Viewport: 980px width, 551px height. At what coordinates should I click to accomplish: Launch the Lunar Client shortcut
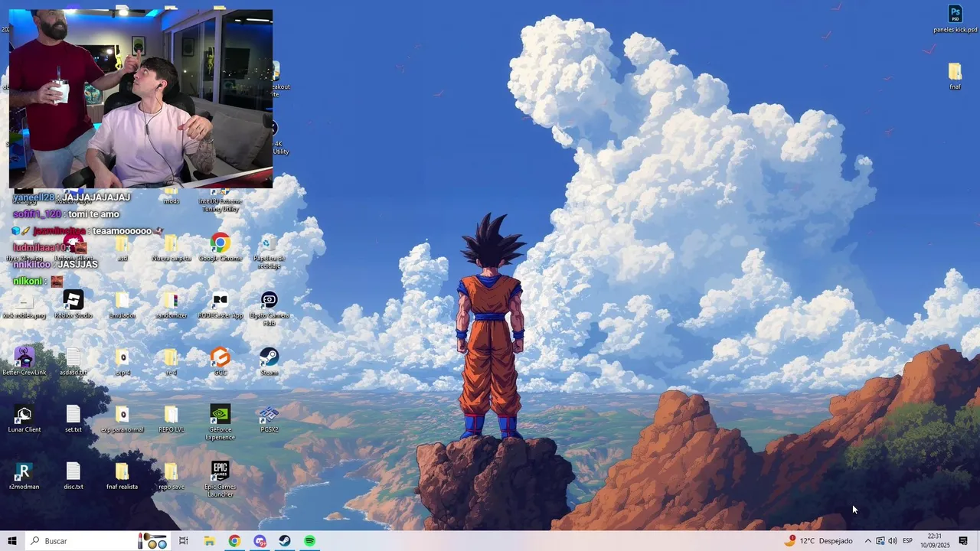(24, 419)
